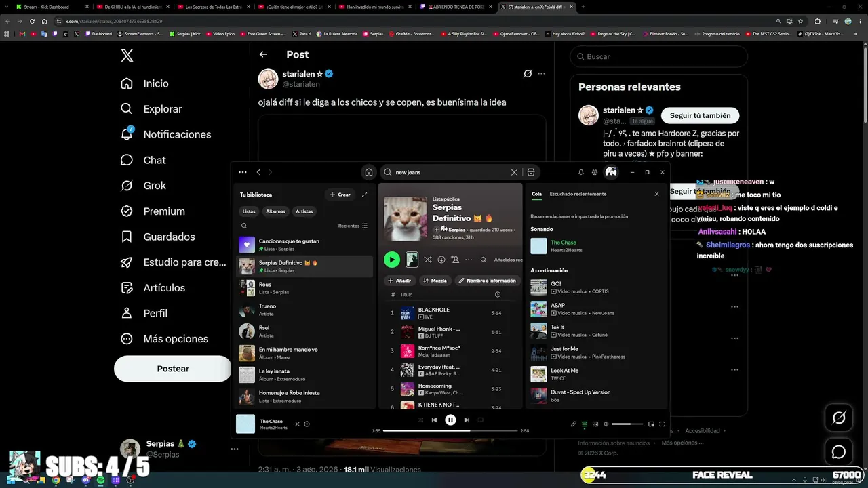Screen dimensions: 868x488
Task: Download the Serpias Definitivo playlist
Action: [441, 260]
